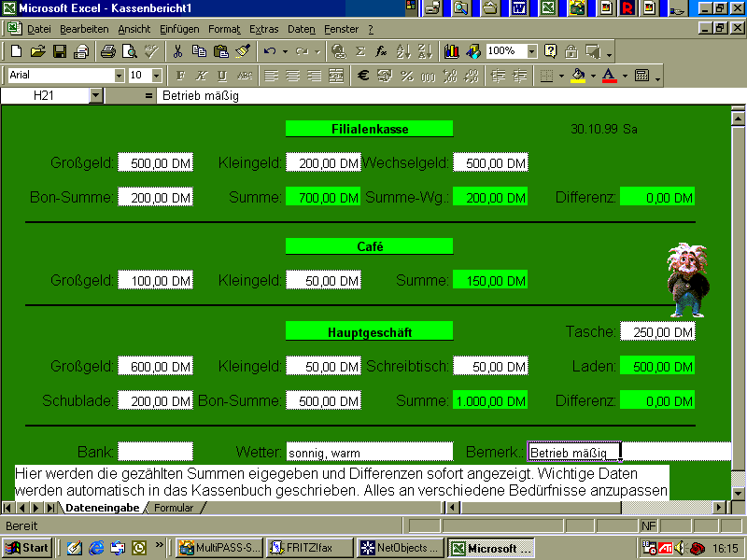This screenshot has width=747, height=560.
Task: Open the Name Box dropdown for H21
Action: pyautogui.click(x=96, y=96)
